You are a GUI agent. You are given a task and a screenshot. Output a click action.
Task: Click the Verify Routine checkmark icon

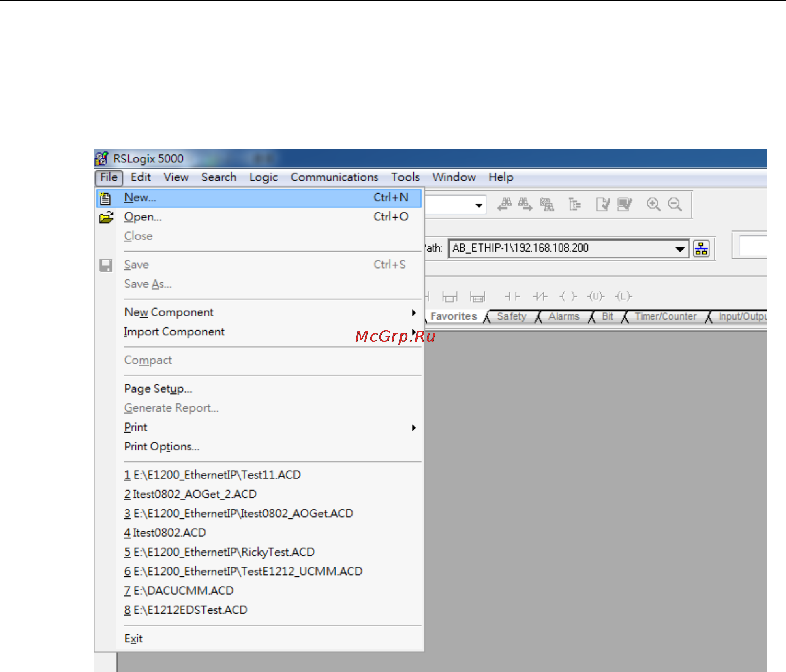click(603, 205)
